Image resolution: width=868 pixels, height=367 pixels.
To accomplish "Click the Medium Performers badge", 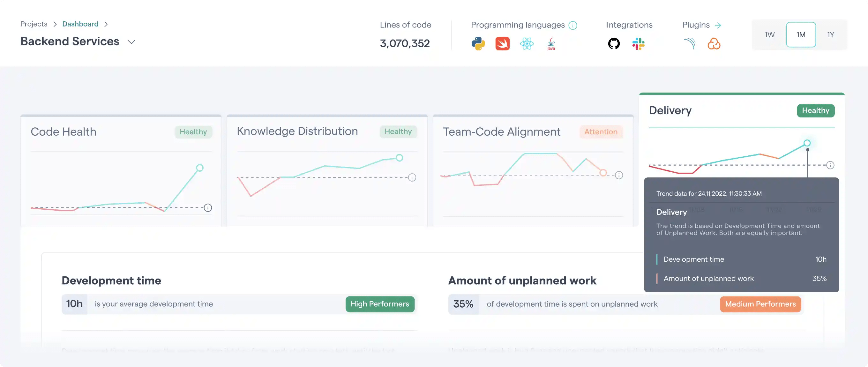I will click(760, 304).
